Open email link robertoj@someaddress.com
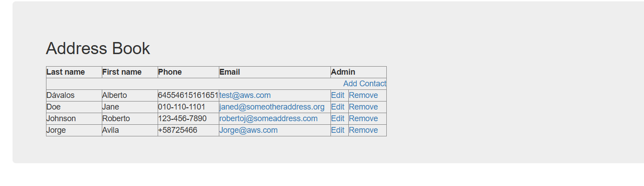The height and width of the screenshot is (186, 644). pyautogui.click(x=268, y=118)
